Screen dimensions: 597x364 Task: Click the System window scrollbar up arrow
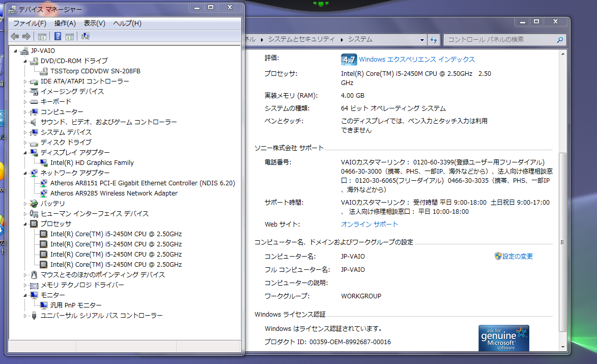(563, 54)
